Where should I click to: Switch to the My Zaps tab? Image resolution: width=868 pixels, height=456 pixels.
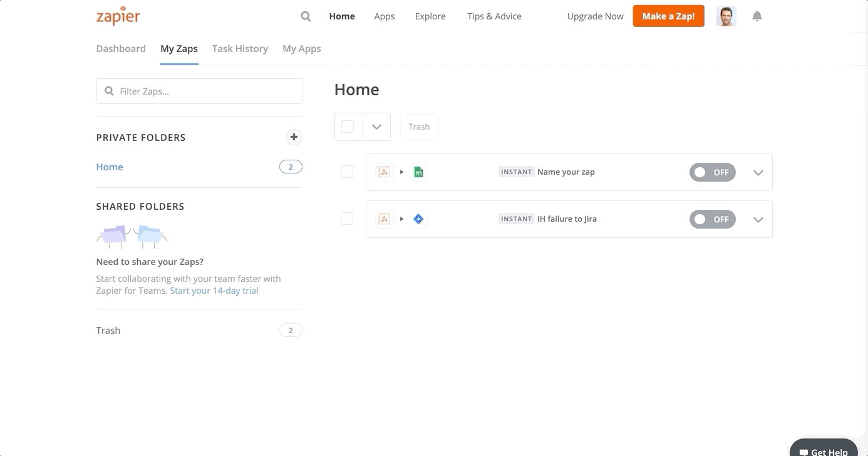click(179, 48)
